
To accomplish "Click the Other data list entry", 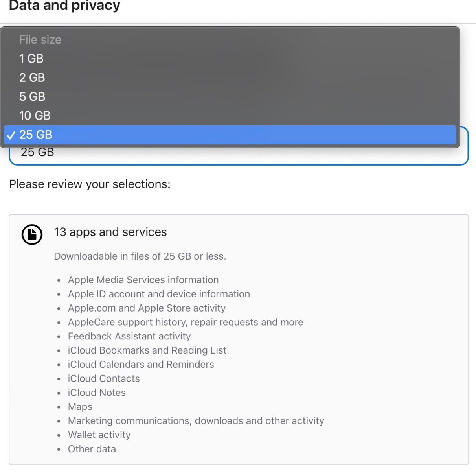I will click(x=92, y=449).
